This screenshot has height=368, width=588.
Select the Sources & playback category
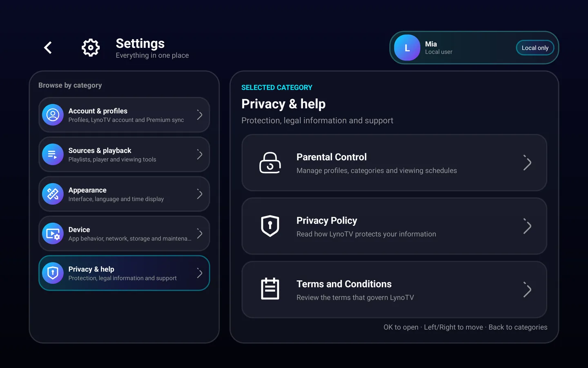tap(124, 155)
